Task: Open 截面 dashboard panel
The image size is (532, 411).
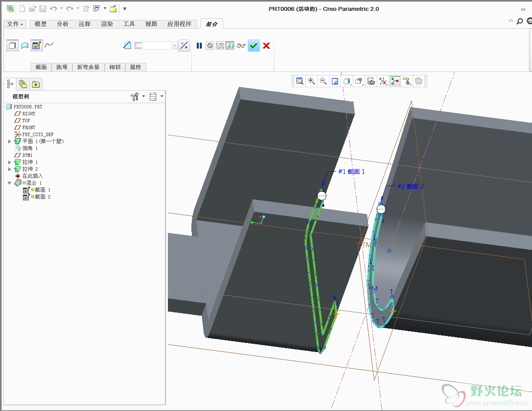Action: point(41,67)
